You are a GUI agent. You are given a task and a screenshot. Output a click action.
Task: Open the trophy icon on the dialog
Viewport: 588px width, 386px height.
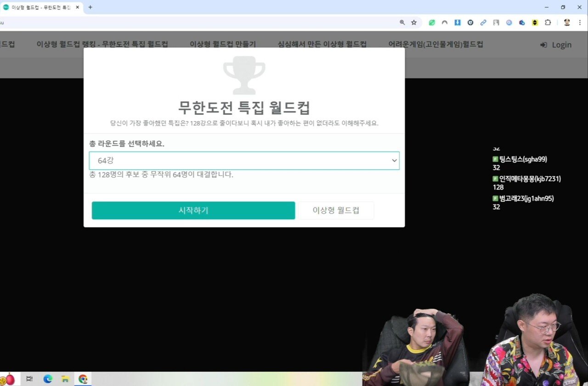pos(244,73)
